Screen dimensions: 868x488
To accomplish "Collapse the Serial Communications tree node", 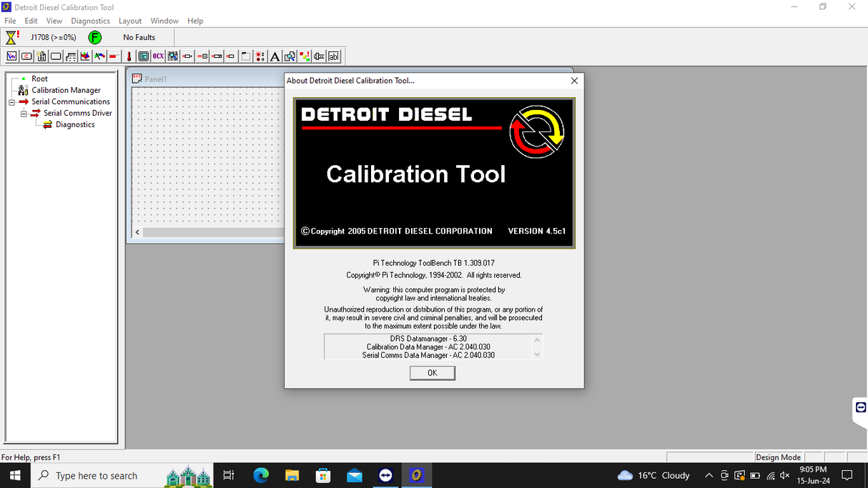I will point(11,101).
